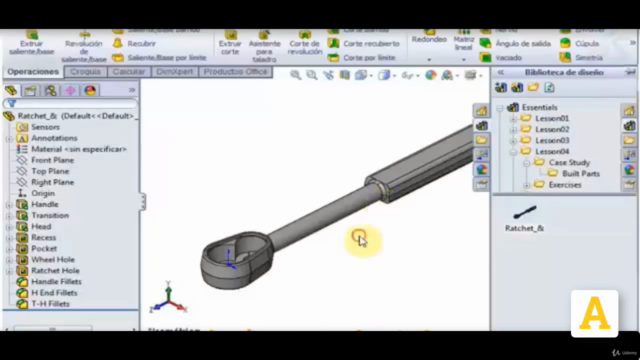The image size is (640, 360).
Task: Select Revolución de saliente/base tool
Action: 84,47
